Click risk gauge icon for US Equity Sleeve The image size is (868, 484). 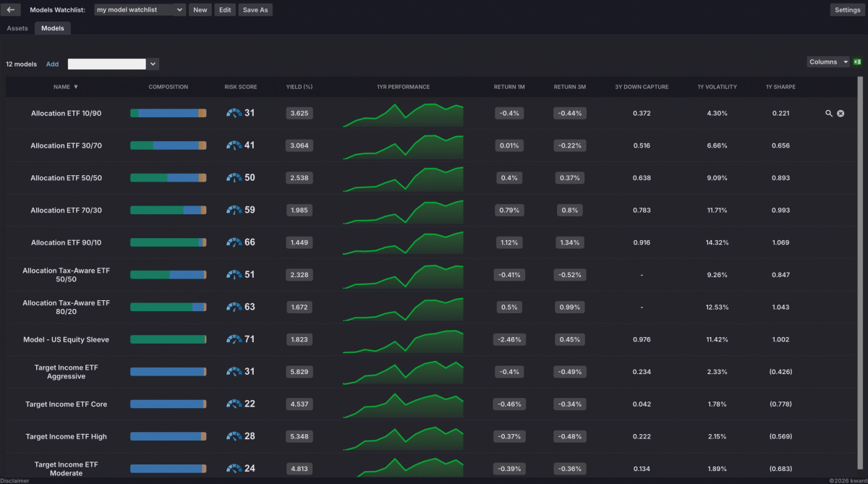pyautogui.click(x=234, y=339)
